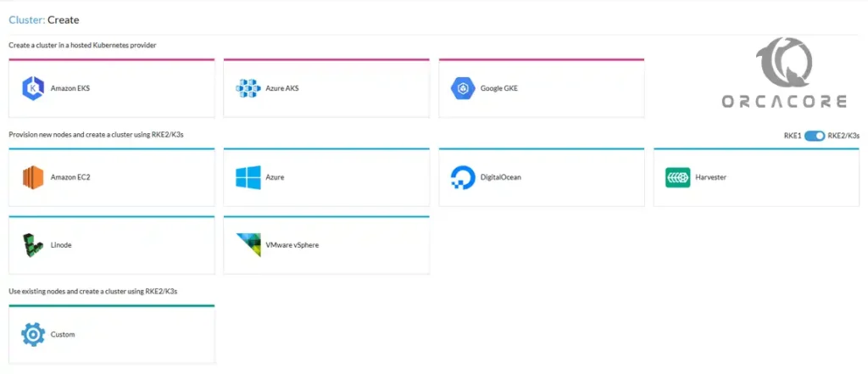Choose the Azure node driver label
Image resolution: width=868 pixels, height=374 pixels.
click(x=275, y=177)
